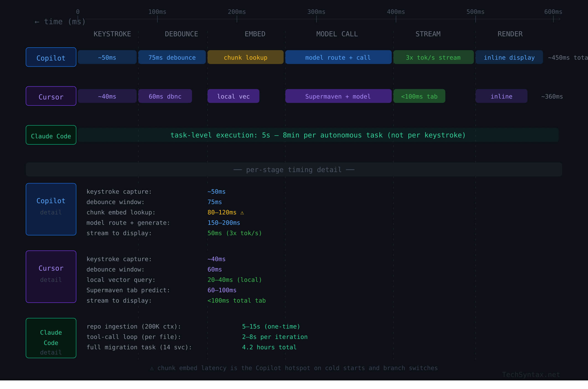
Task: Select the Supermaven + model block
Action: pyautogui.click(x=338, y=96)
